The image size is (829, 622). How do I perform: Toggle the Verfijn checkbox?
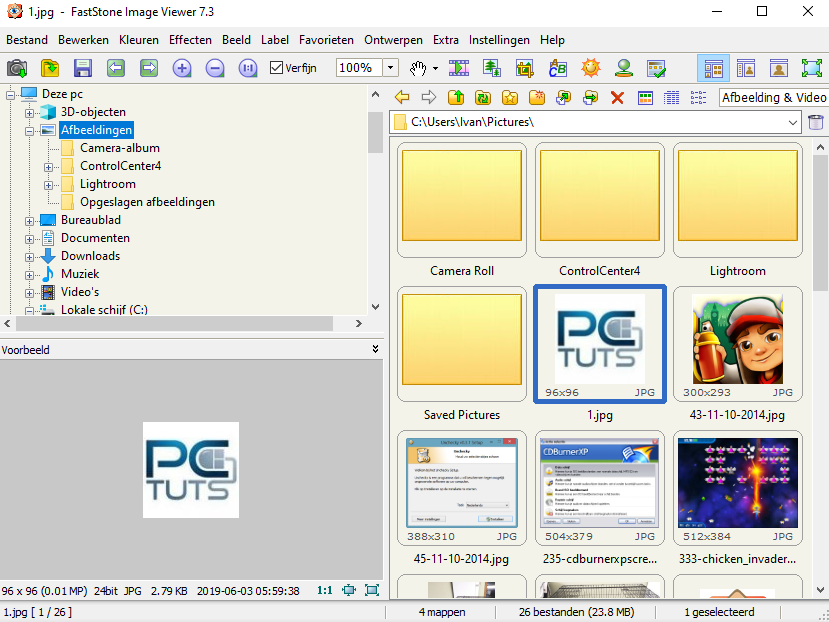[278, 68]
